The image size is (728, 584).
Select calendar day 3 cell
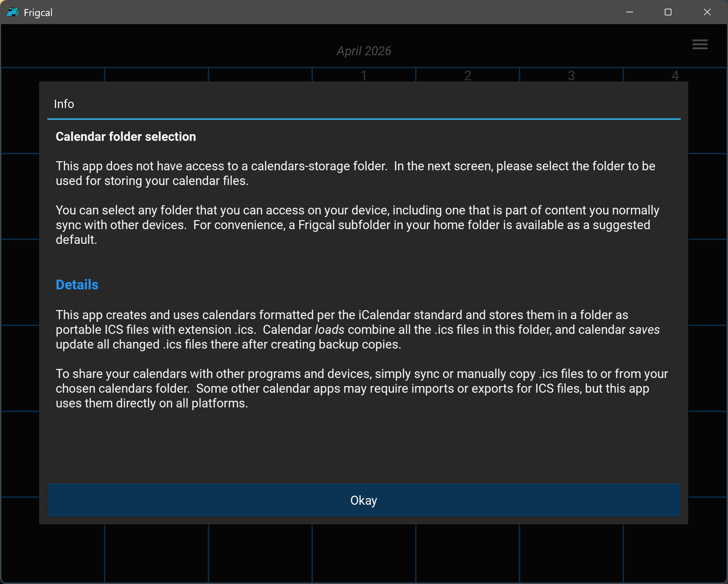point(571,75)
